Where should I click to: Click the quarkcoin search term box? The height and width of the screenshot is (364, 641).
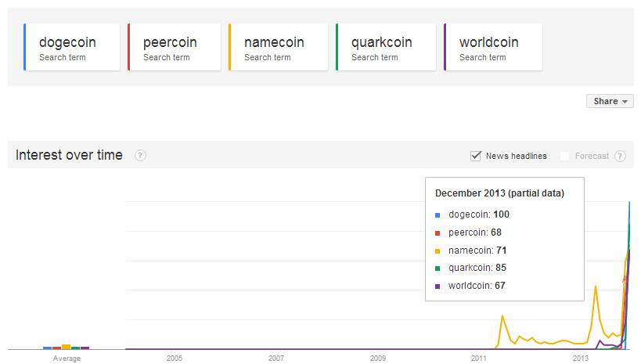pyautogui.click(x=384, y=47)
